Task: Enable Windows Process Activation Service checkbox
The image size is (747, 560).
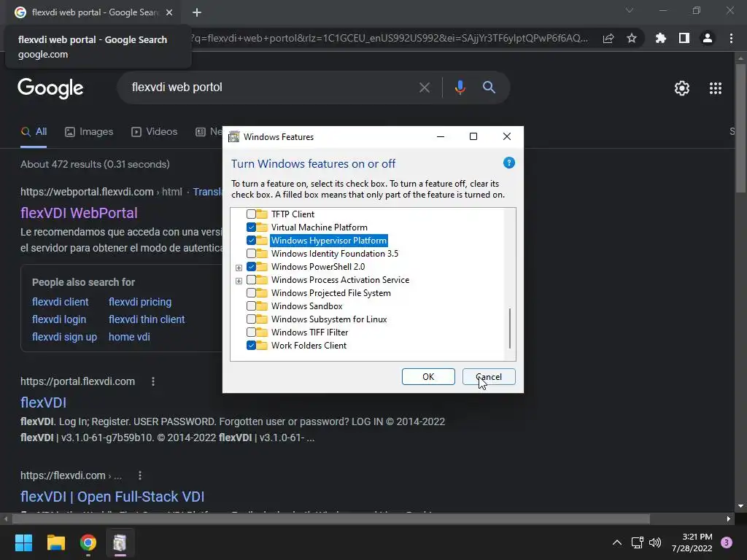Action: click(x=251, y=280)
